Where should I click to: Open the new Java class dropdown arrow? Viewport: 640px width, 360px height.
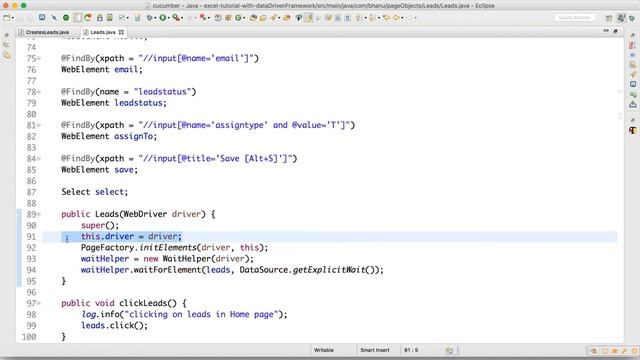(244, 18)
